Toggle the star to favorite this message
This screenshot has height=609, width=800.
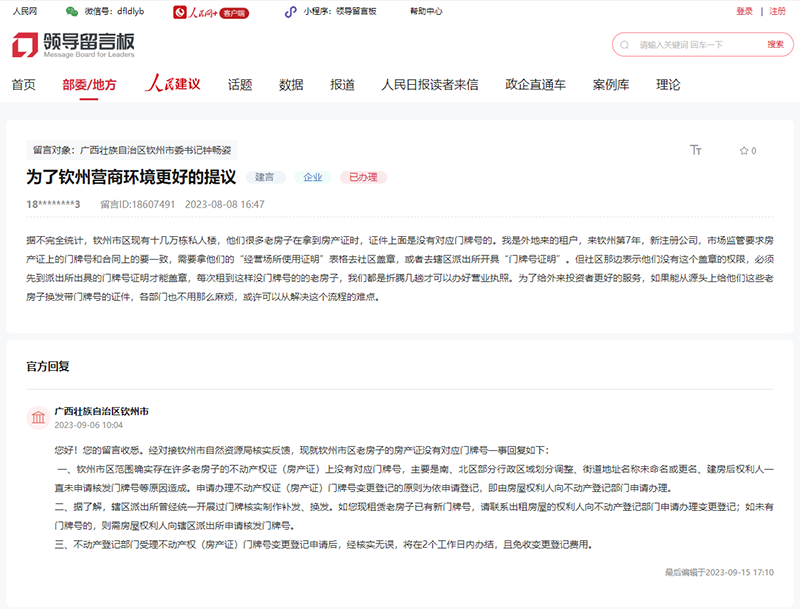[x=743, y=150]
